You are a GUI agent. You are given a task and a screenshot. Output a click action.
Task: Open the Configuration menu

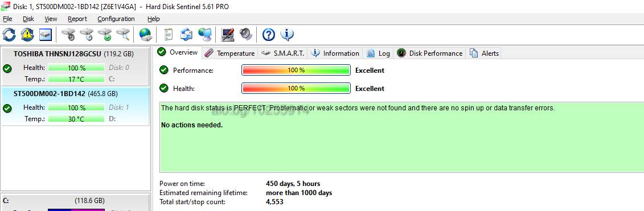pos(116,19)
